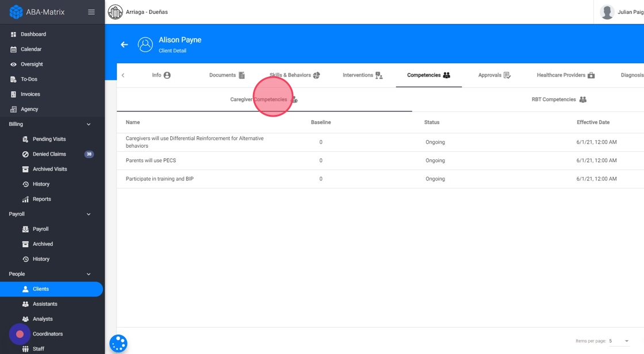Image resolution: width=644 pixels, height=354 pixels.
Task: Click Ongoing status for Parents will use PECS
Action: coord(435,160)
